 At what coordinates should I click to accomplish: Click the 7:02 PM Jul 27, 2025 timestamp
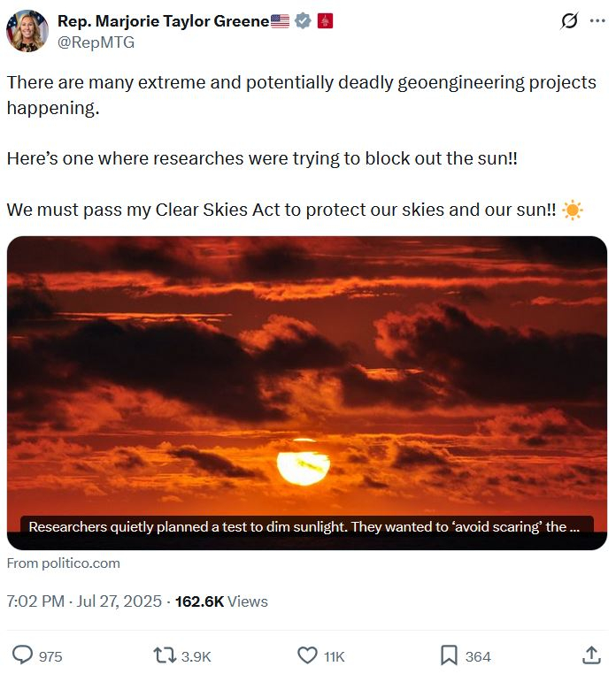[84, 601]
